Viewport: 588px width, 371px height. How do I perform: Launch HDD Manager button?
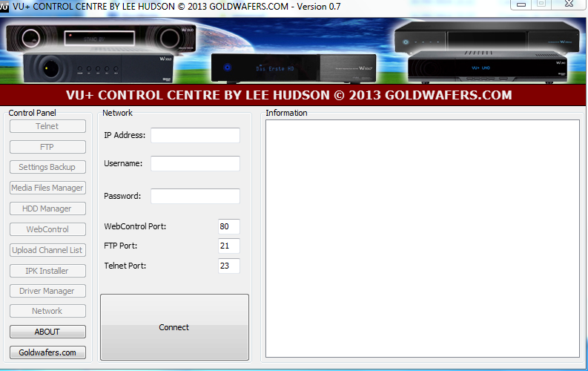click(x=47, y=209)
